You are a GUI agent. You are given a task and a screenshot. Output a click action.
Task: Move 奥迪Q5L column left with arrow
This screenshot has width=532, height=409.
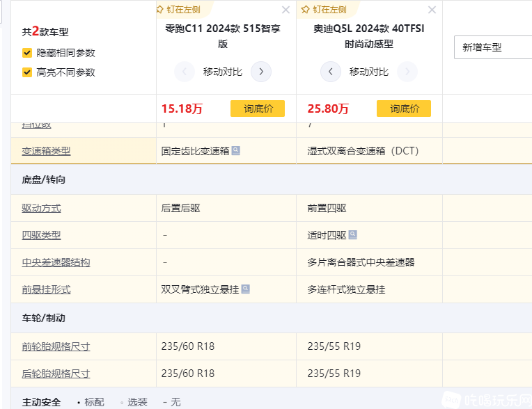click(331, 72)
